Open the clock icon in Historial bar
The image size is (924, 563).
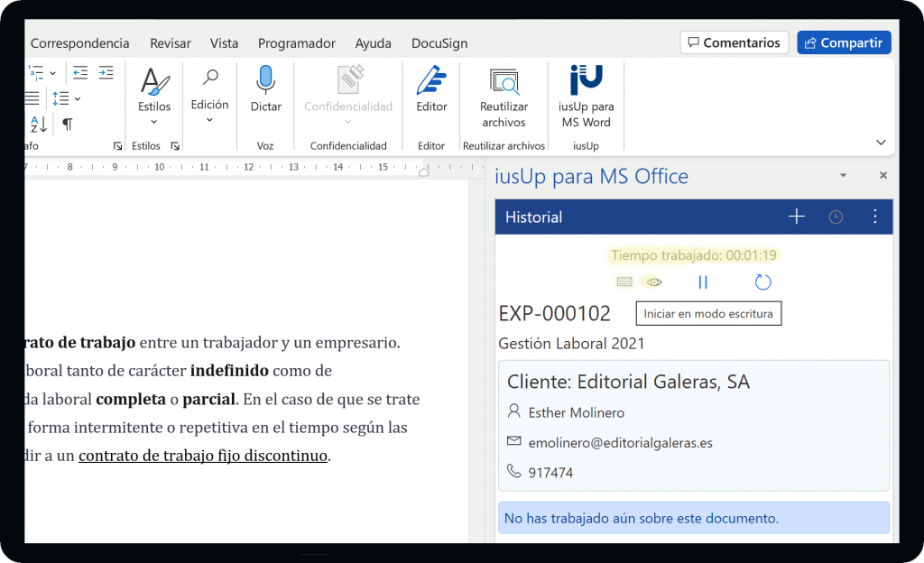coord(836,217)
